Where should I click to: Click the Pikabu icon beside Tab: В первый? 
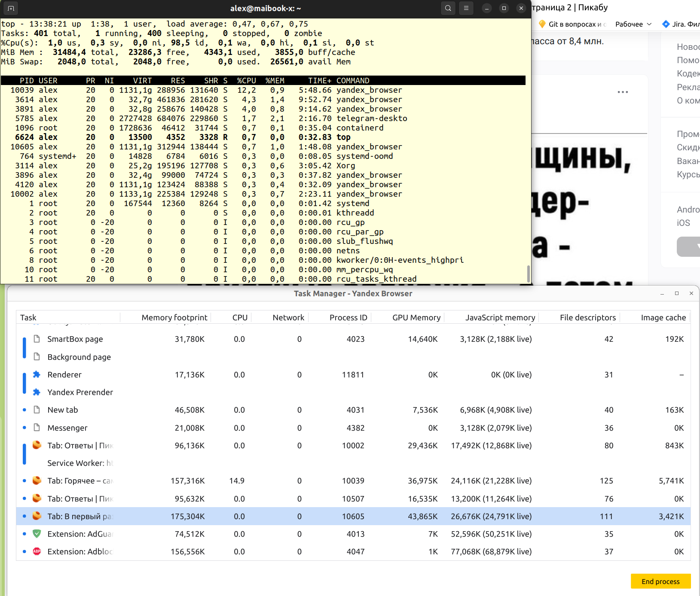click(x=37, y=516)
